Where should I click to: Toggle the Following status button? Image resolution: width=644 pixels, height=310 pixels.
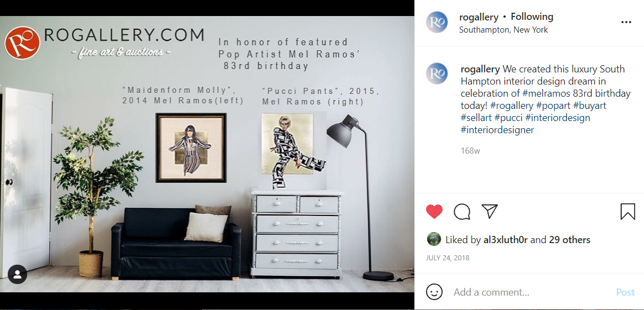[532, 17]
